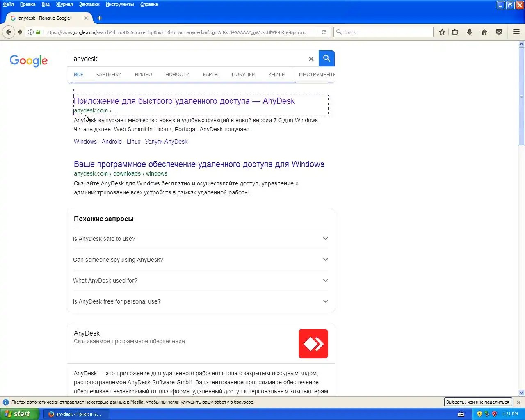Click the blue Google search magnifier button
525x420 pixels.
[x=327, y=59]
